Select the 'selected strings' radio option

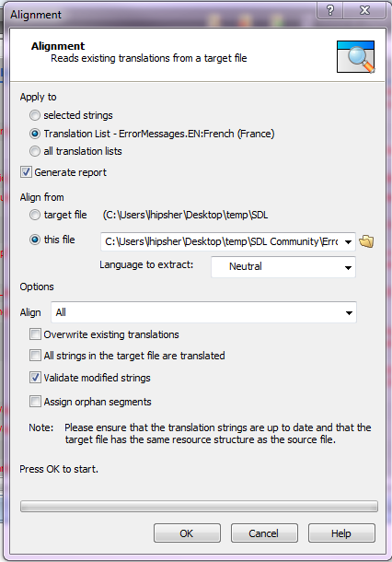click(35, 115)
